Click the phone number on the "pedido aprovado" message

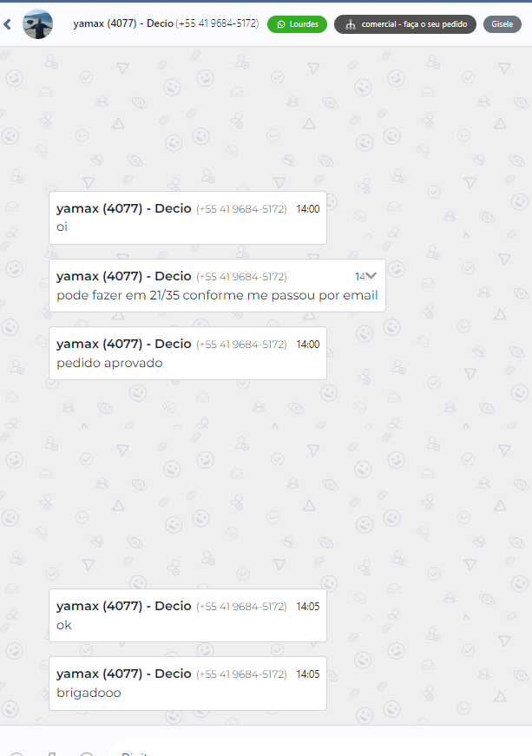241,345
